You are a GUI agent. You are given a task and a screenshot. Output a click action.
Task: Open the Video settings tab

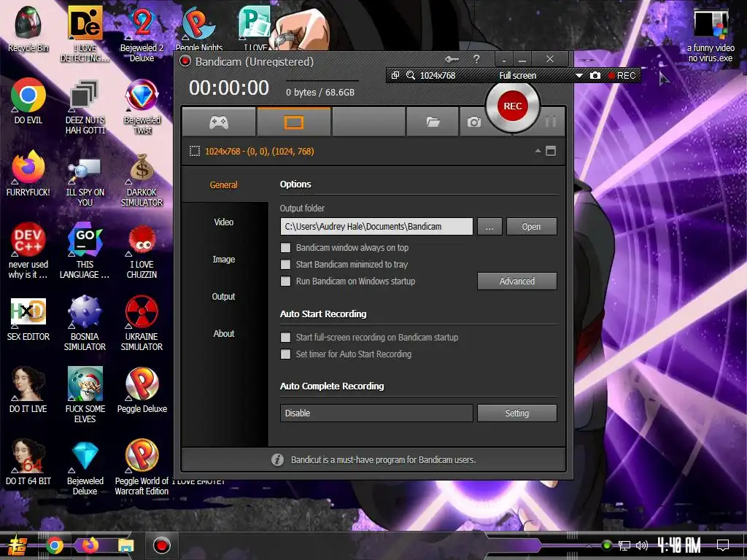pyautogui.click(x=224, y=222)
